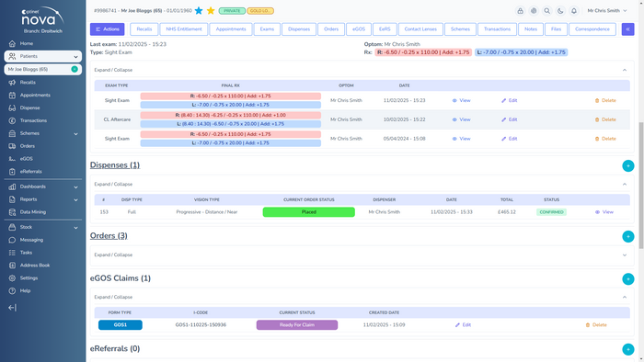Open Appointments from the sidebar

(35, 96)
